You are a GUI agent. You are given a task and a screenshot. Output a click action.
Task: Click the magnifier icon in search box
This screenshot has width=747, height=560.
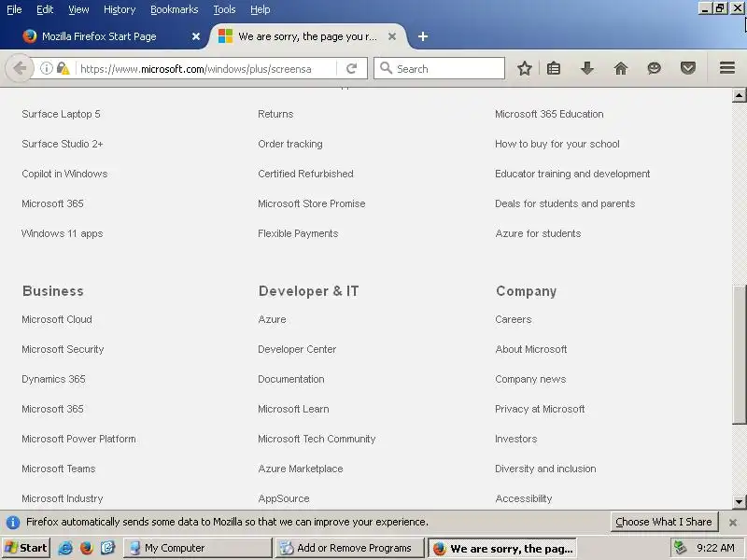point(387,68)
